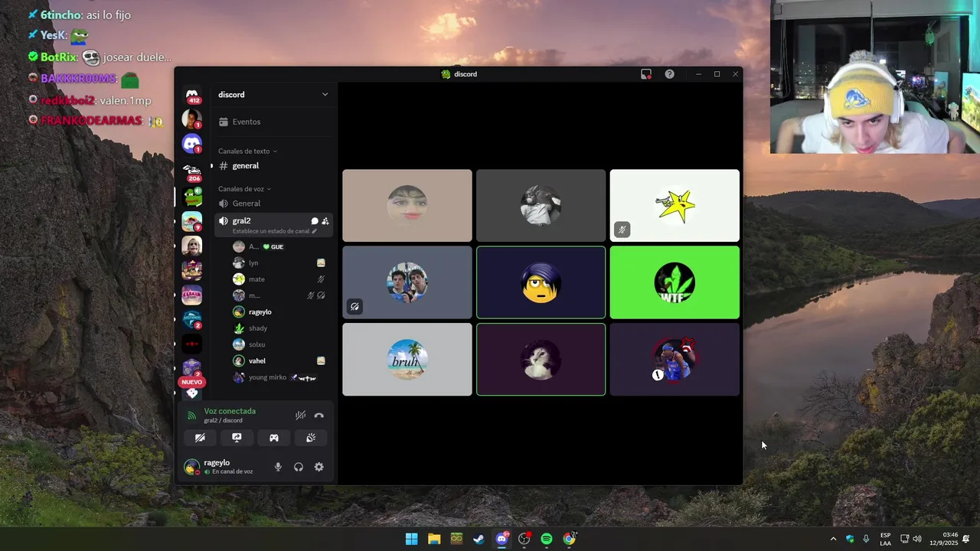Mute the microphone for rageylo
This screenshot has width=980, height=551.
278,467
